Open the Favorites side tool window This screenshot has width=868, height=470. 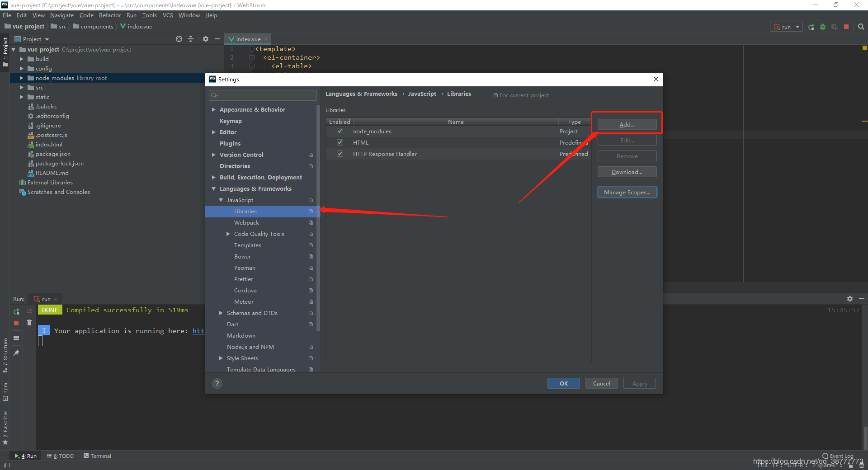5,428
